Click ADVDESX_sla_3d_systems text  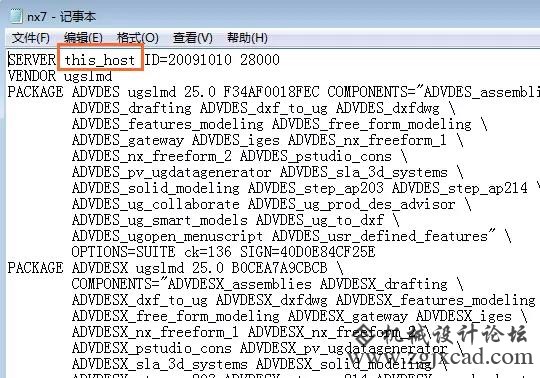(160, 364)
